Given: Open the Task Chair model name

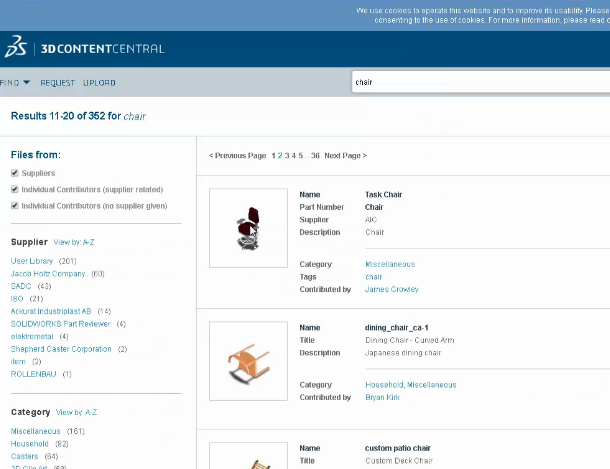Looking at the screenshot, I should coord(383,194).
